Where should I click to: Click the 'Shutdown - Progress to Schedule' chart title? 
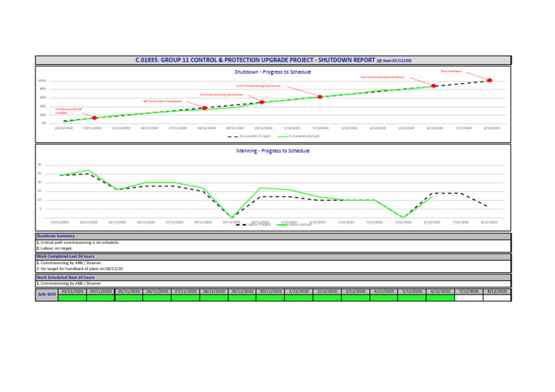[272, 71]
